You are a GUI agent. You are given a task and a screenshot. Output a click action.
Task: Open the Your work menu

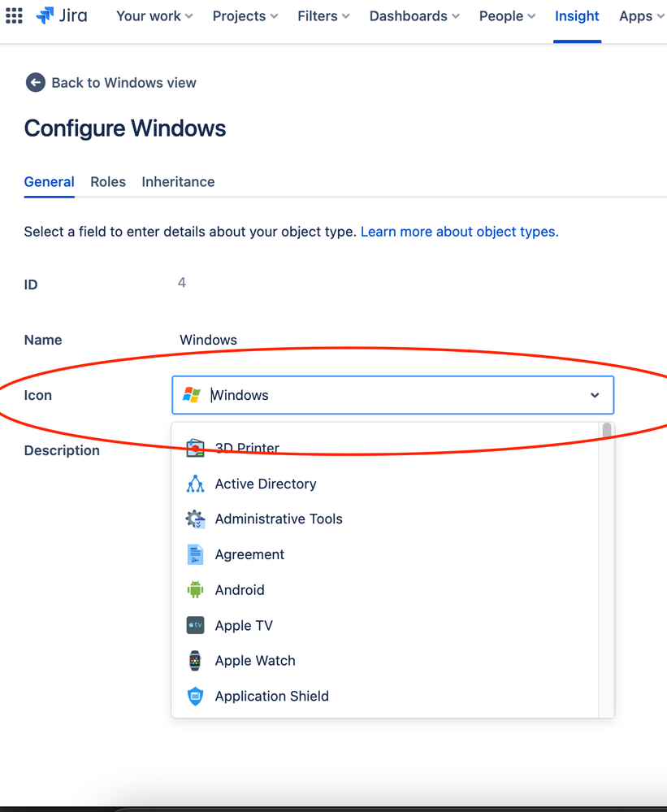pyautogui.click(x=154, y=16)
